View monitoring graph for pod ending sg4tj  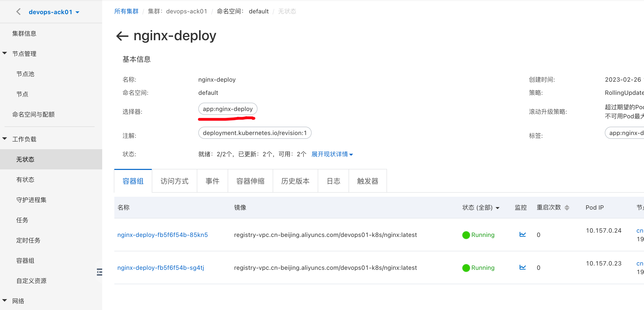[x=522, y=268]
